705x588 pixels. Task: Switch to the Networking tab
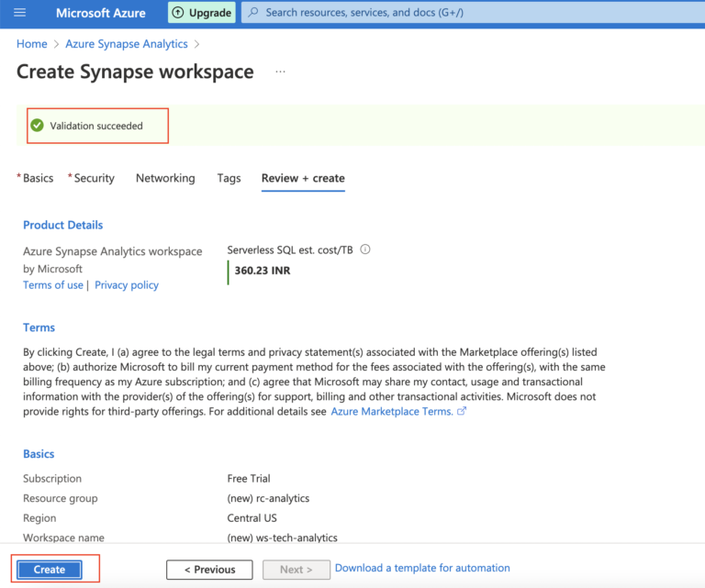165,178
